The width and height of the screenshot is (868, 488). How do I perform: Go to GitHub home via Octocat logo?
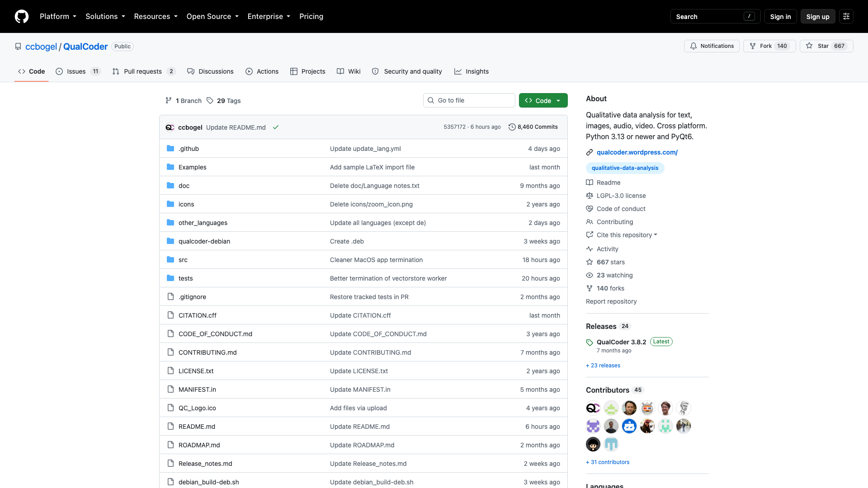pos(22,16)
